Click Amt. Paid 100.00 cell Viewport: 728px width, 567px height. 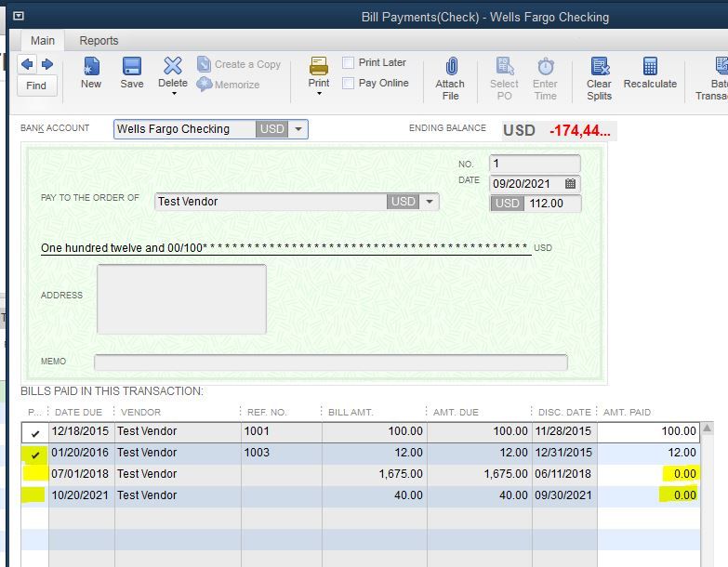pyautogui.click(x=649, y=431)
